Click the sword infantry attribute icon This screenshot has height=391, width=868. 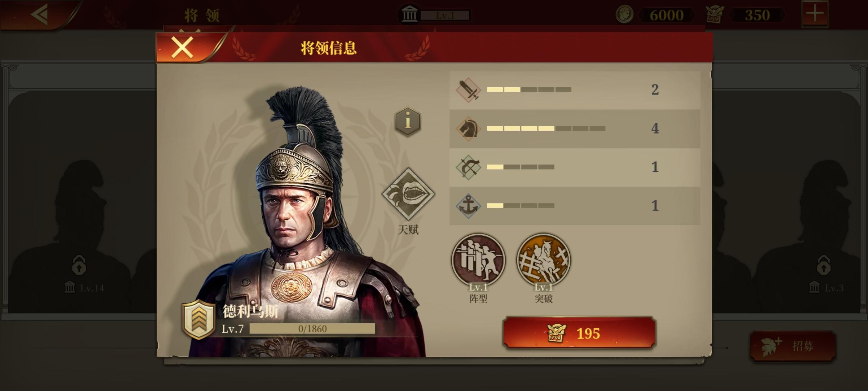[468, 90]
